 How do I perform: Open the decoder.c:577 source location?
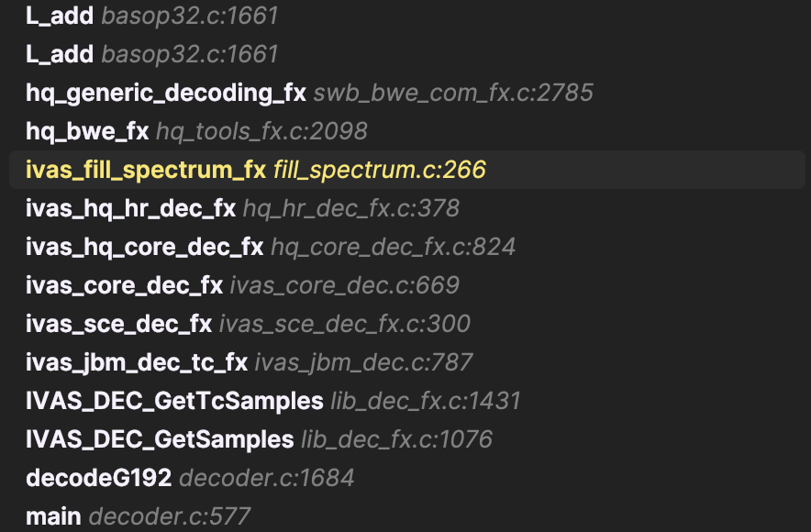[x=169, y=516]
